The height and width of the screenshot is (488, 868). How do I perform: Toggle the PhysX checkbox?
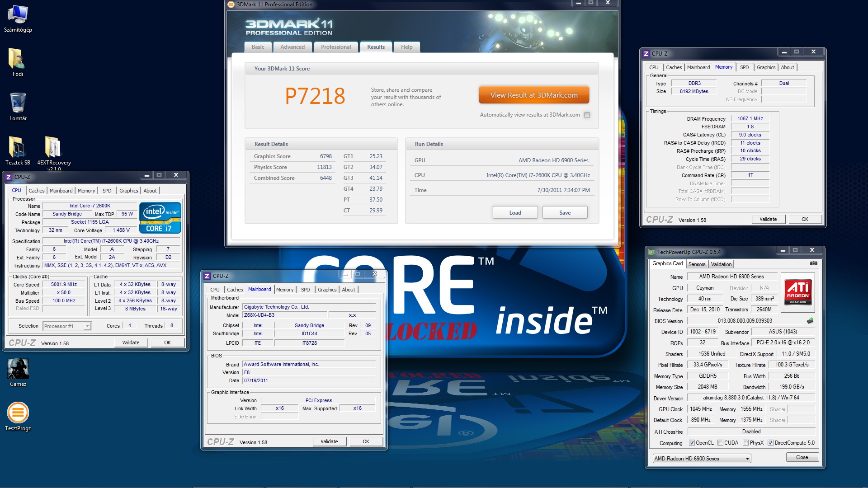(x=746, y=443)
